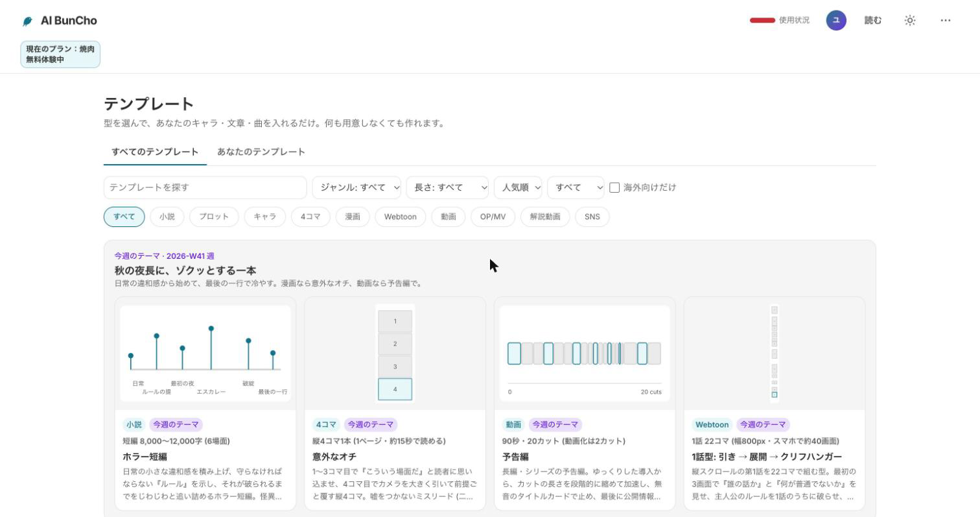Screen dimensions: 980x517
Task: Filter templates by SNS chip
Action: pyautogui.click(x=592, y=217)
